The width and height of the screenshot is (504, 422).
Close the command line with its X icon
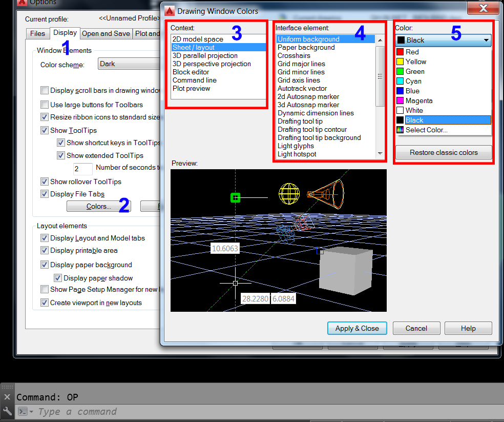(x=7, y=396)
